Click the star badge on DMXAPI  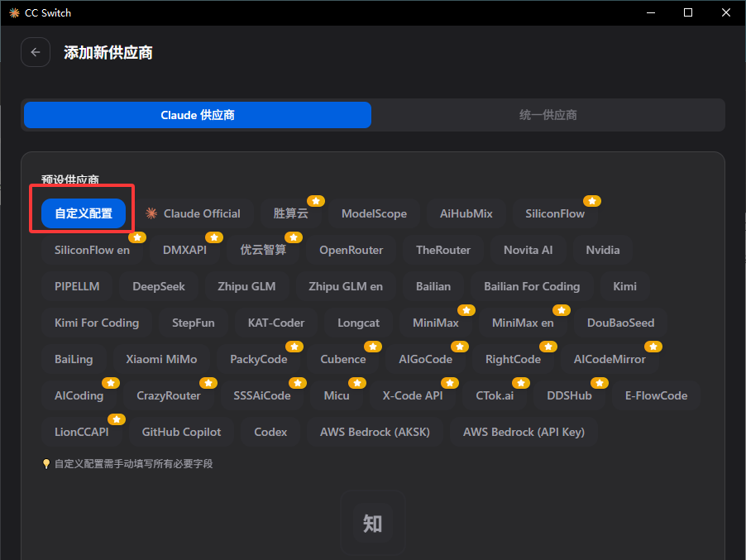pos(214,237)
